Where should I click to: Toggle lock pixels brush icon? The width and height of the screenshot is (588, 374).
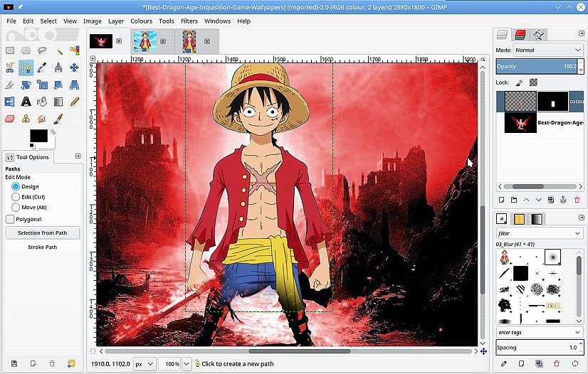coord(520,82)
